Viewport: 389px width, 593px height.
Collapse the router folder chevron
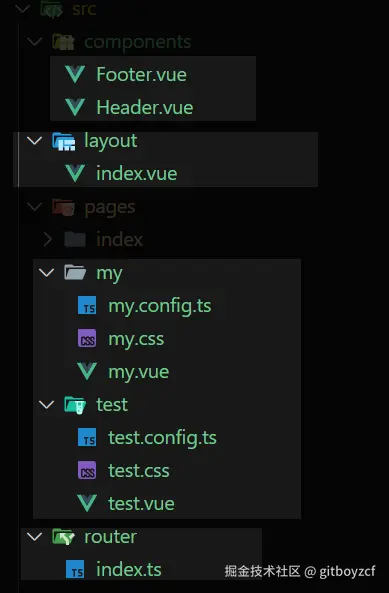[34, 537]
